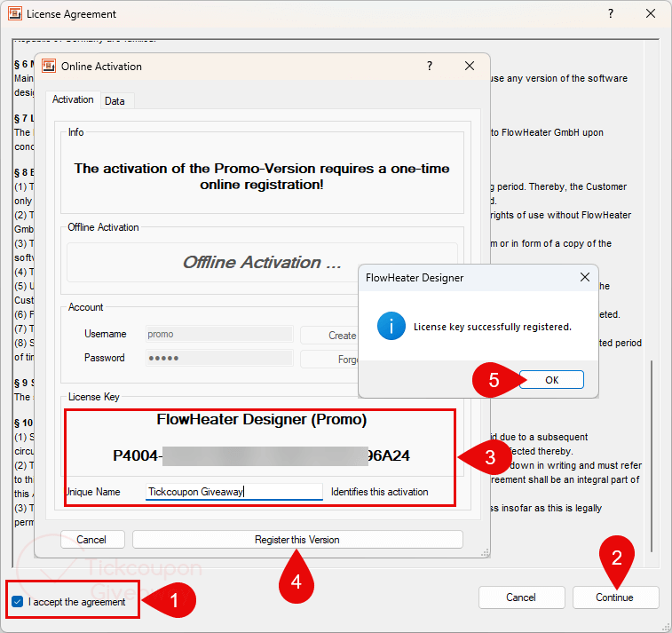Screen dimensions: 672x633
Task: Click OK in the FlowHeater Designer message box
Action: [551, 380]
